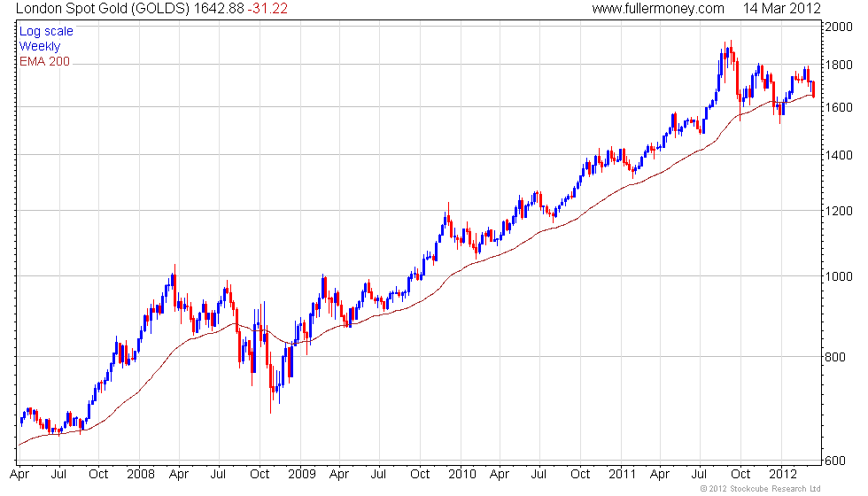Click the 2012 label on time axis
The width and height of the screenshot is (868, 496).
[783, 475]
